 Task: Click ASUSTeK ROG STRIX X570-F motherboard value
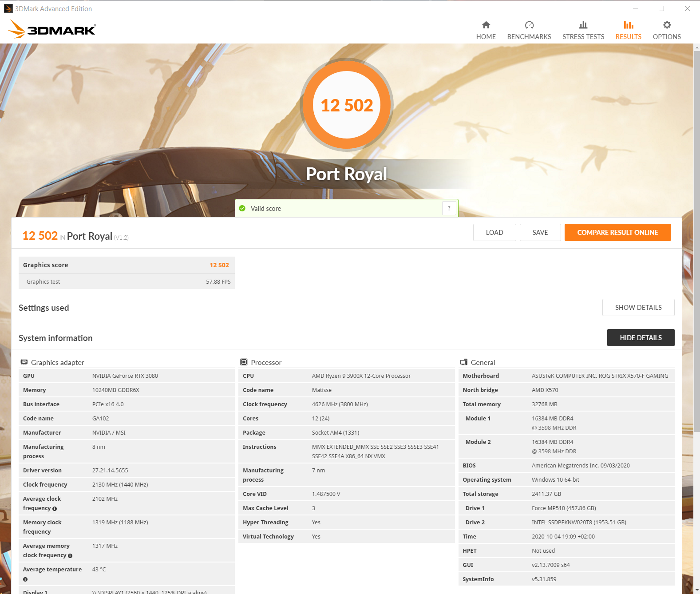click(600, 376)
